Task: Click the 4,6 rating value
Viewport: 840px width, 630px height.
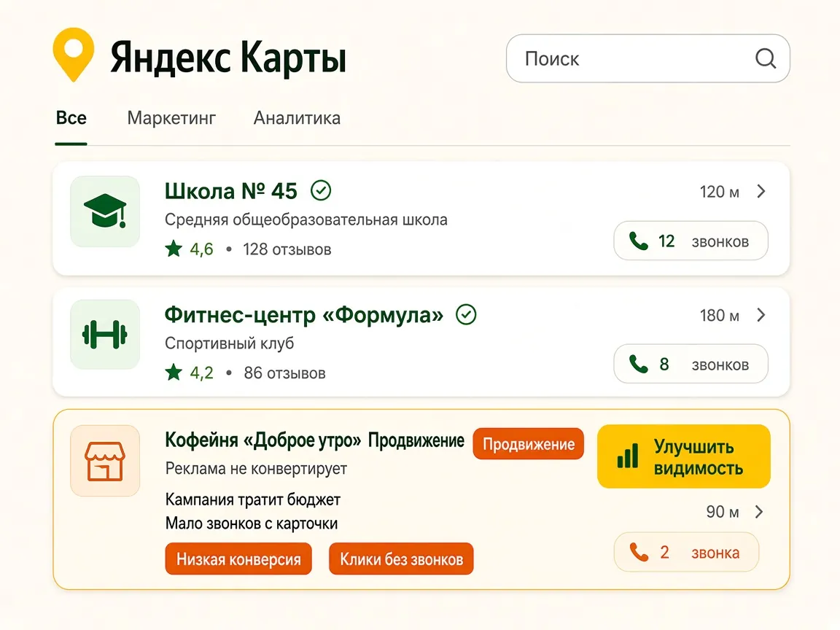Action: [x=201, y=249]
